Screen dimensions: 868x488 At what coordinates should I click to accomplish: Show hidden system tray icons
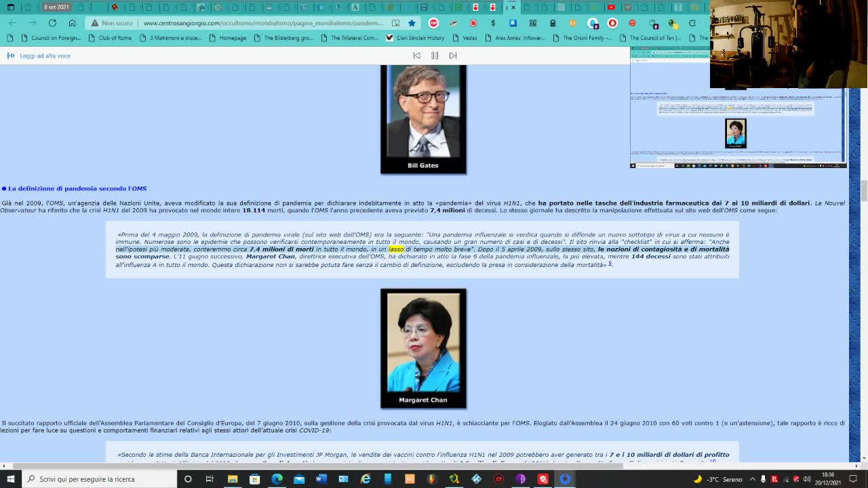pyautogui.click(x=752, y=479)
